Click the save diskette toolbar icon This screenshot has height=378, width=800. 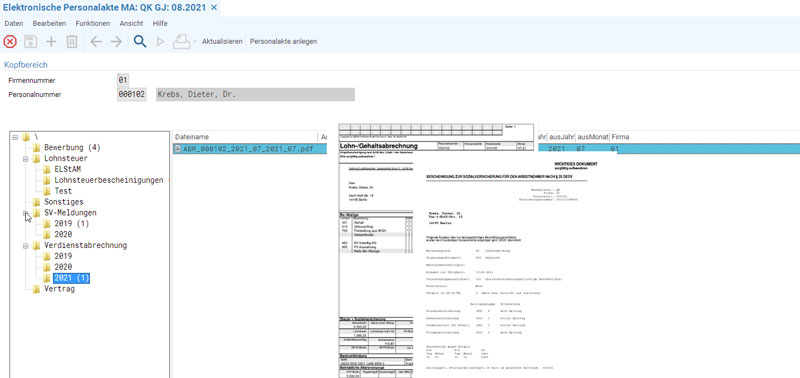pos(31,42)
